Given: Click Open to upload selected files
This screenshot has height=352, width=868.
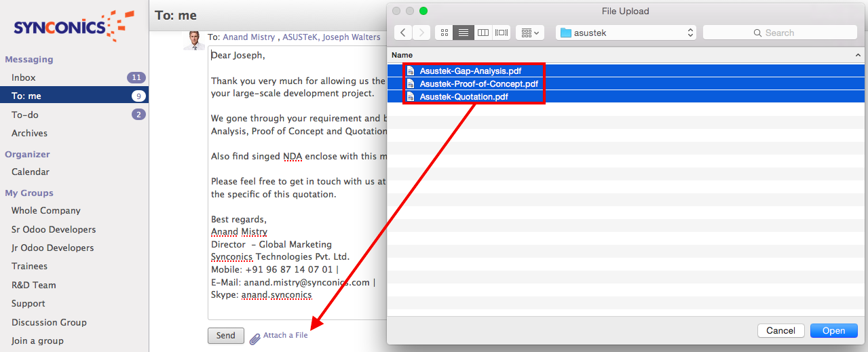Looking at the screenshot, I should click(x=833, y=331).
